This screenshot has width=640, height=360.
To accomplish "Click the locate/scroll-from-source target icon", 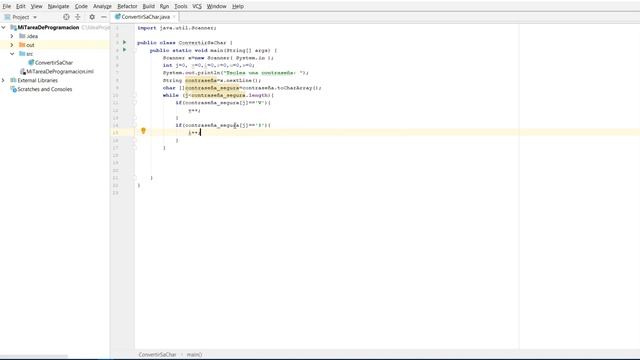I will coord(66,17).
